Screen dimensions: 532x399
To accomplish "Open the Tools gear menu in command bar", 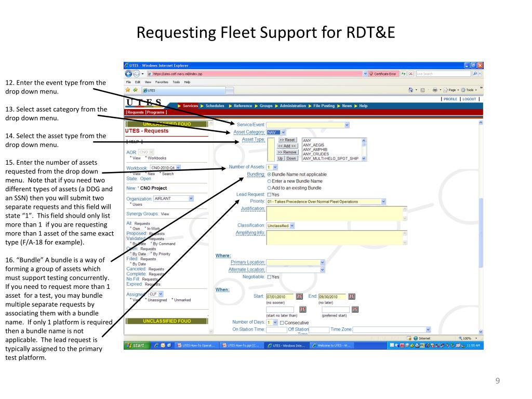I will (x=469, y=90).
